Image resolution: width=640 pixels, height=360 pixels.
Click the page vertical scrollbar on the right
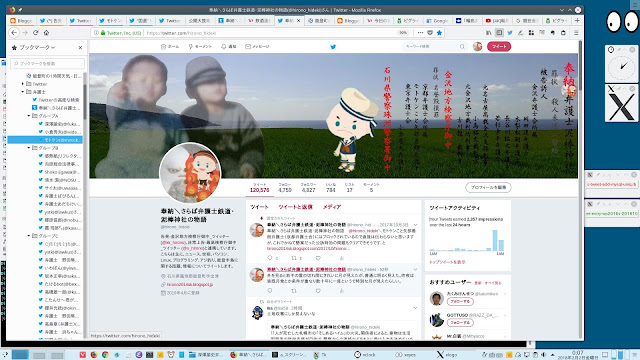coord(580,190)
